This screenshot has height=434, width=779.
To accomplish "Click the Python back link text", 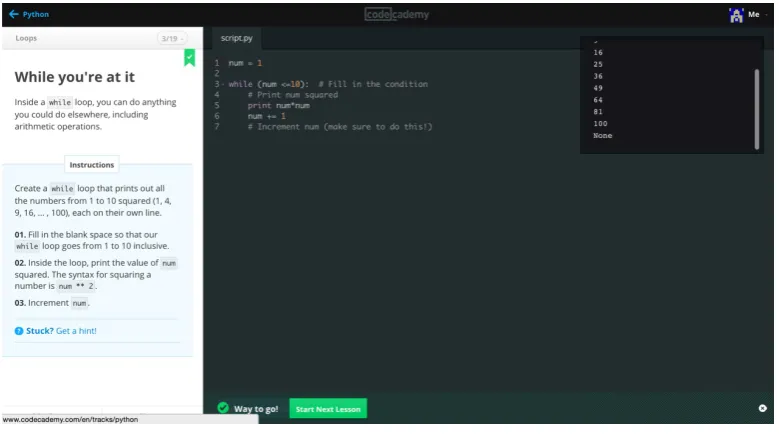I will 36,14.
